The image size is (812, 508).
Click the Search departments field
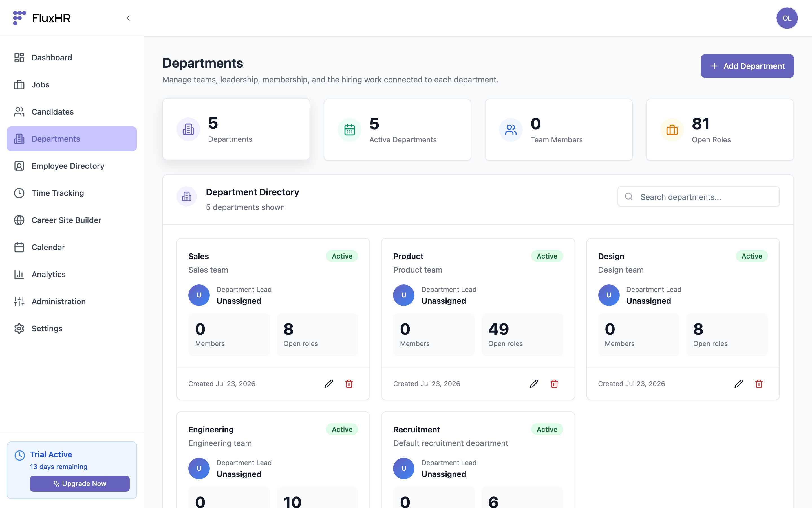tap(698, 196)
